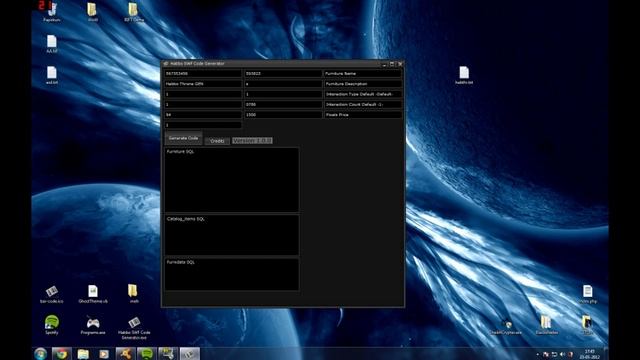Click inside the Catalog_items SQL output box
640x360 pixels.
click(231, 235)
